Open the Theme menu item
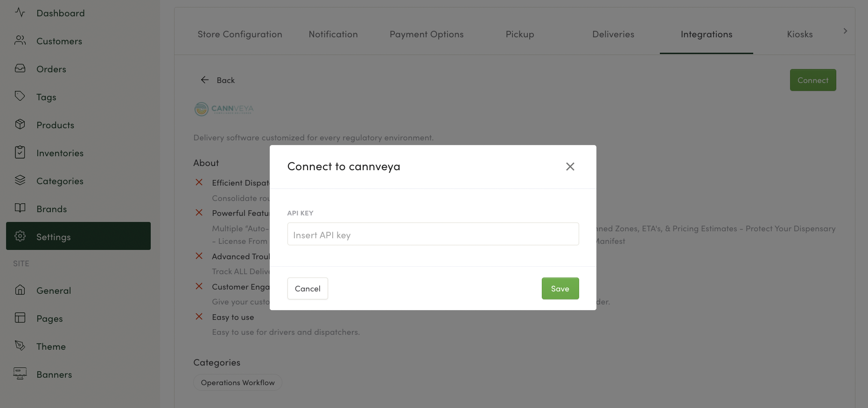 [x=51, y=346]
